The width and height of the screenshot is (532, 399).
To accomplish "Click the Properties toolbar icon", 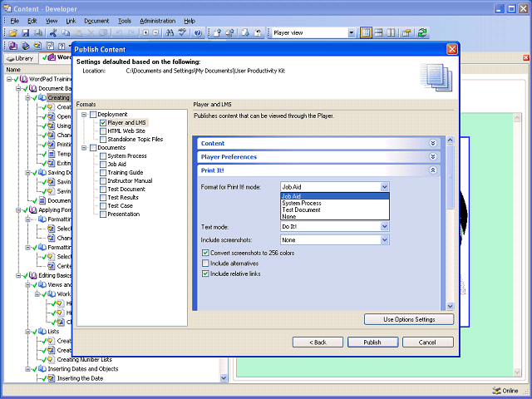I will pyautogui.click(x=406, y=33).
